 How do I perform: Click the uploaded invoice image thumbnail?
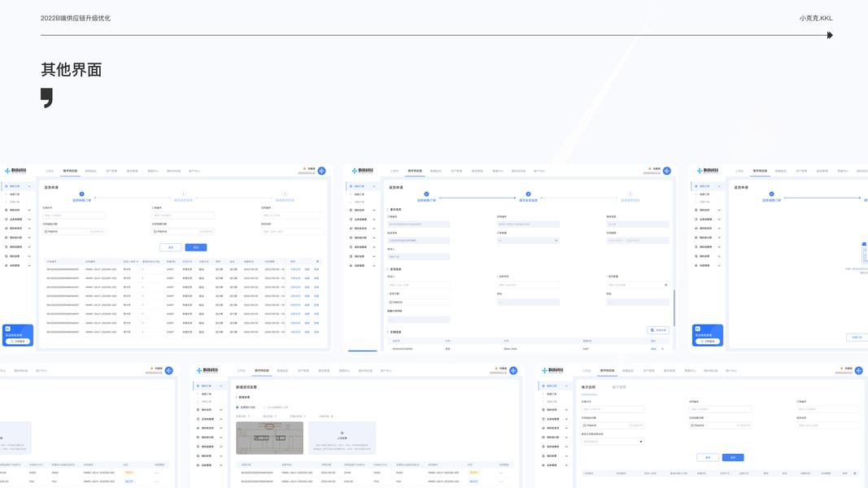(x=269, y=438)
